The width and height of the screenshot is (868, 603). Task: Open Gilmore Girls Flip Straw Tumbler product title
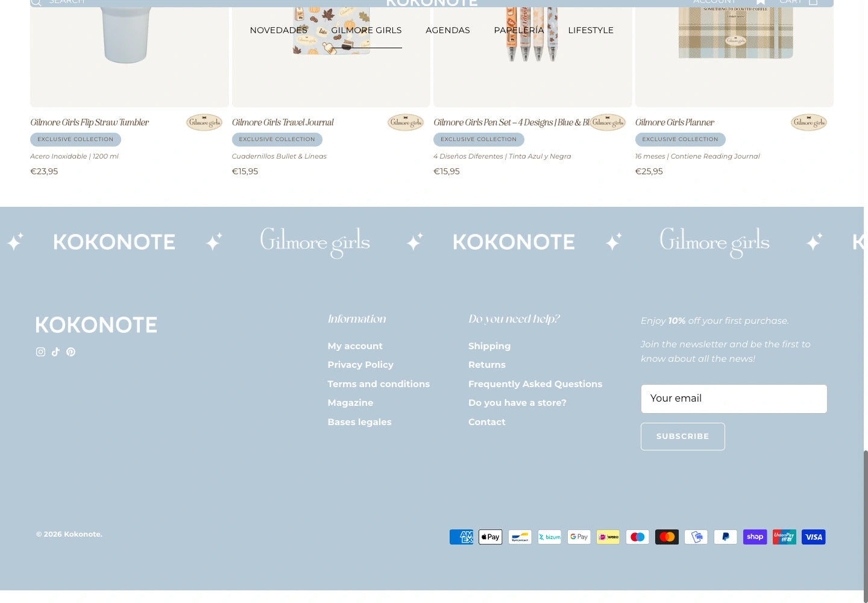click(x=90, y=122)
